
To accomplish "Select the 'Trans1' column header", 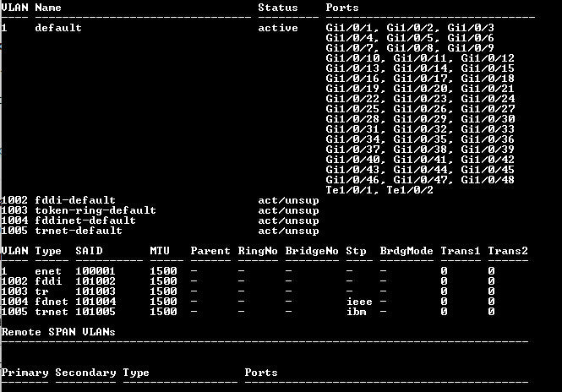I will (x=461, y=250).
